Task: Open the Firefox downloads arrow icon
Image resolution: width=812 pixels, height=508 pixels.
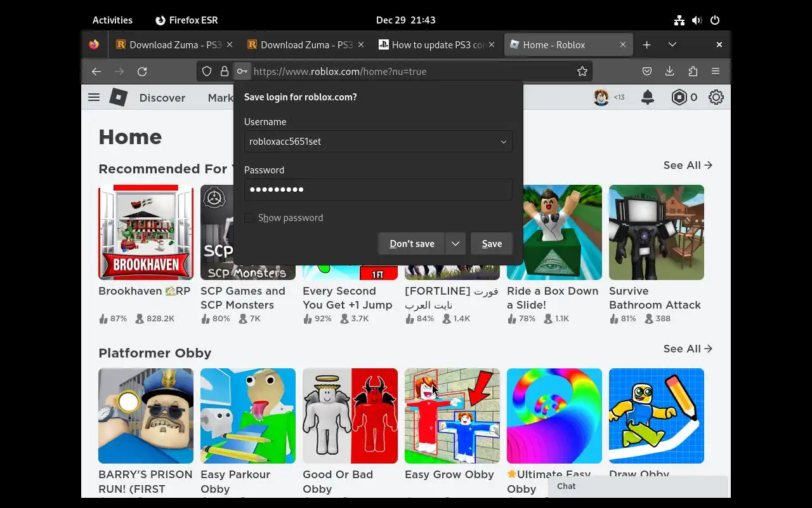Action: [669, 72]
